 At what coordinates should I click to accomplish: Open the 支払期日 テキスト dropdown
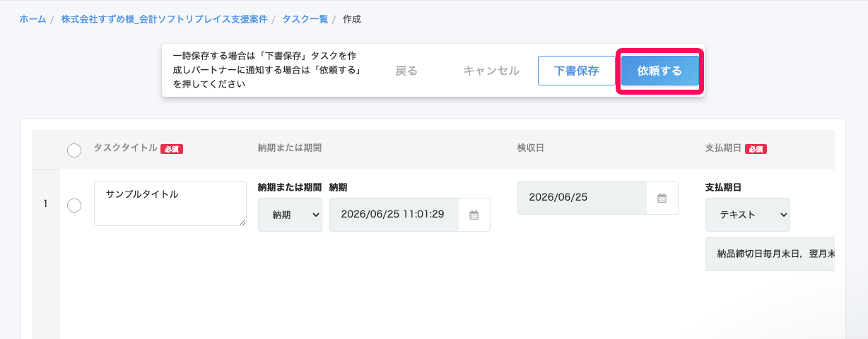748,215
